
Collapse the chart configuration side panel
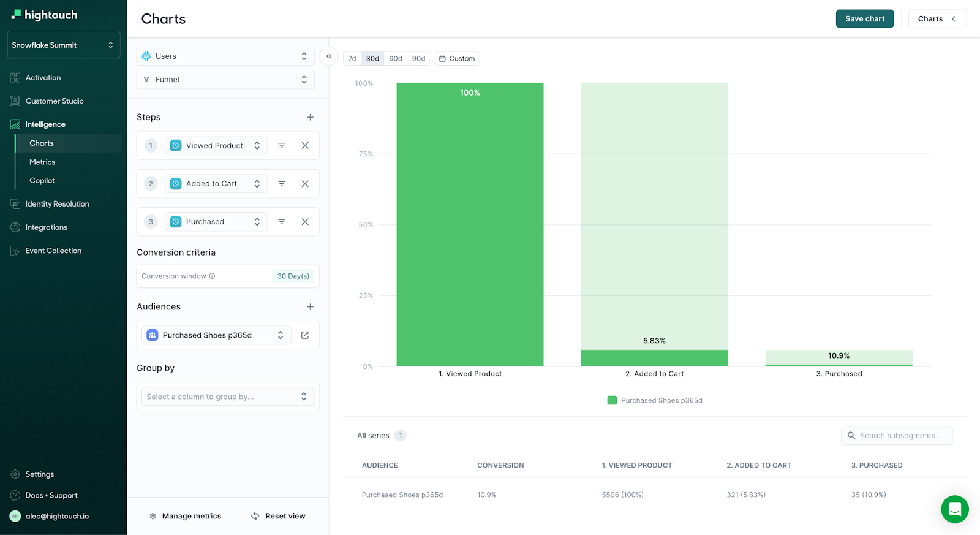(x=329, y=56)
